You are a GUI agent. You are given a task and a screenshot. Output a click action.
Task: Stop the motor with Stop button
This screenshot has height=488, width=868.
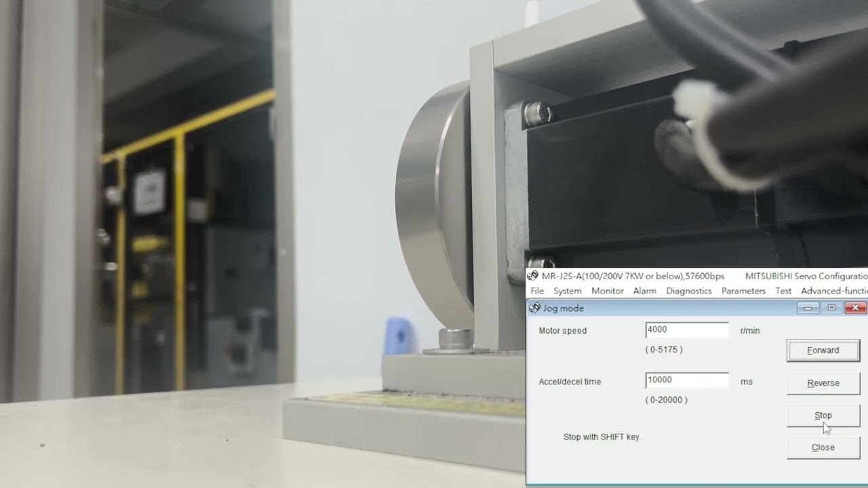(x=823, y=415)
